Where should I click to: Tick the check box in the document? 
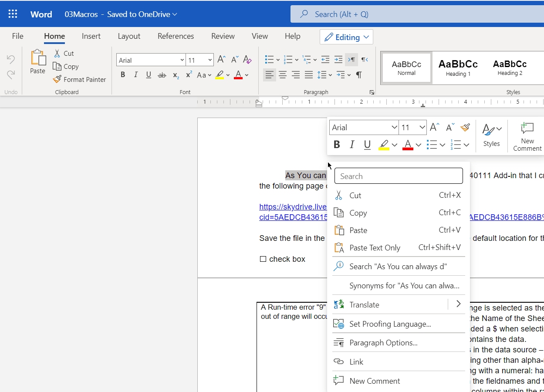coord(263,259)
